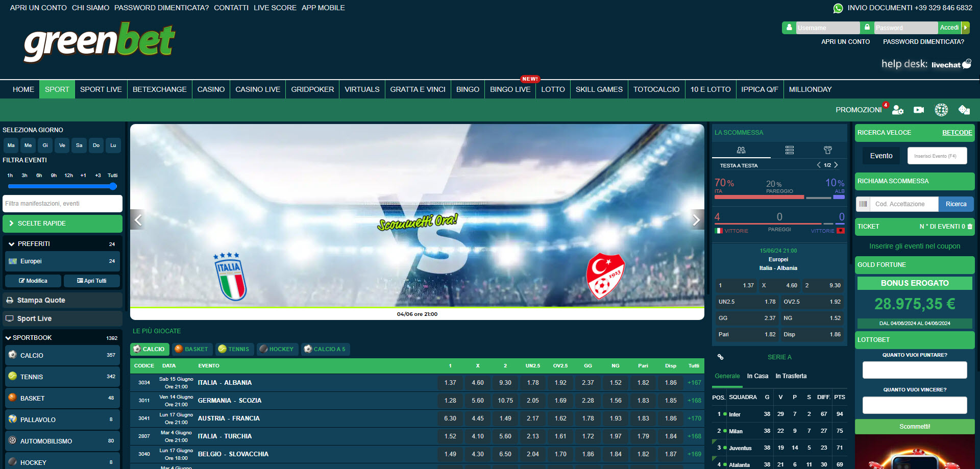The width and height of the screenshot is (980, 469).
Task: Click the lock icon next to Password field
Action: pos(867,28)
